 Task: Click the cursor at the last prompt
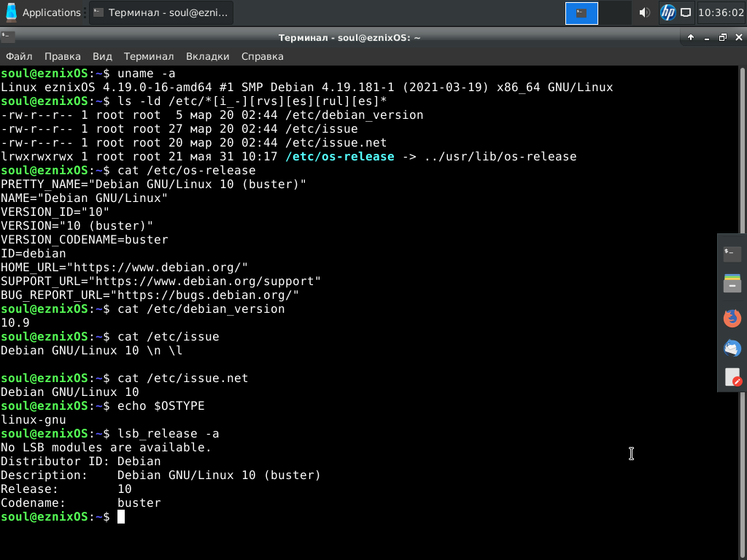121,517
